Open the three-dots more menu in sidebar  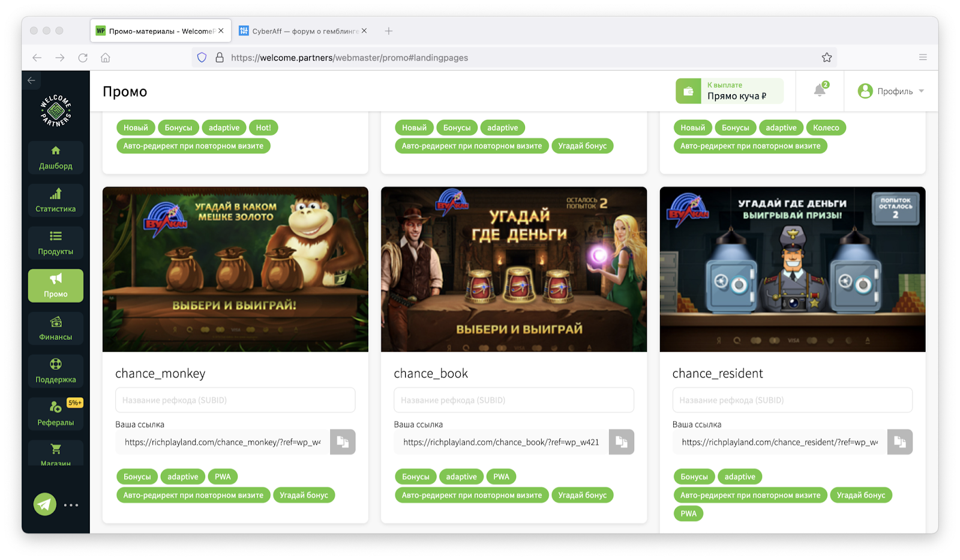coord(71,505)
